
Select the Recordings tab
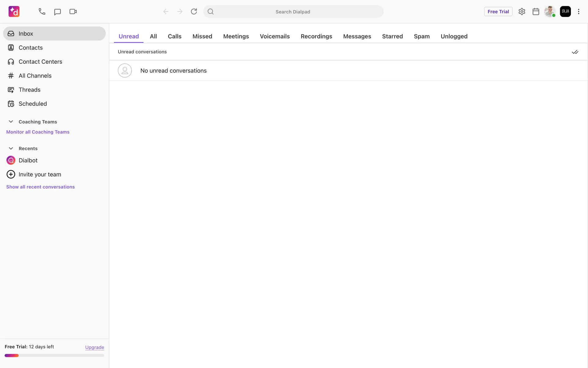click(x=316, y=36)
